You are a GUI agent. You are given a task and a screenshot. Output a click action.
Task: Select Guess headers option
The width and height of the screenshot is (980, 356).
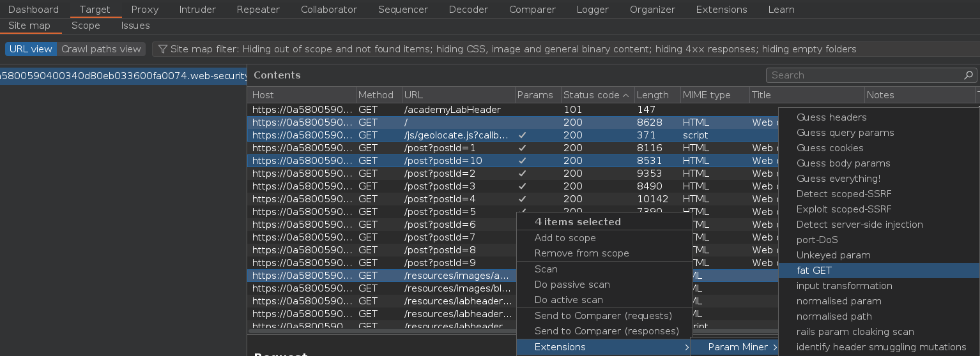(x=831, y=117)
